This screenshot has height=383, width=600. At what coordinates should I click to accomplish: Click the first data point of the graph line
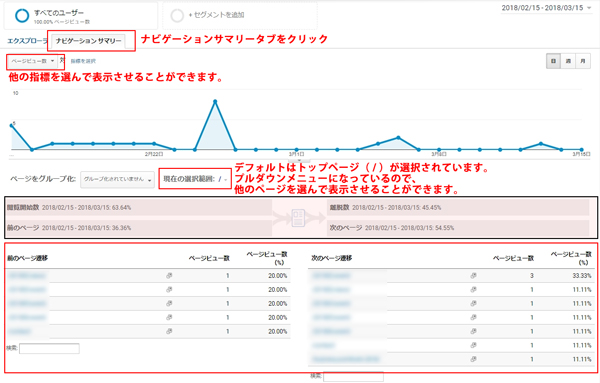click(11, 125)
